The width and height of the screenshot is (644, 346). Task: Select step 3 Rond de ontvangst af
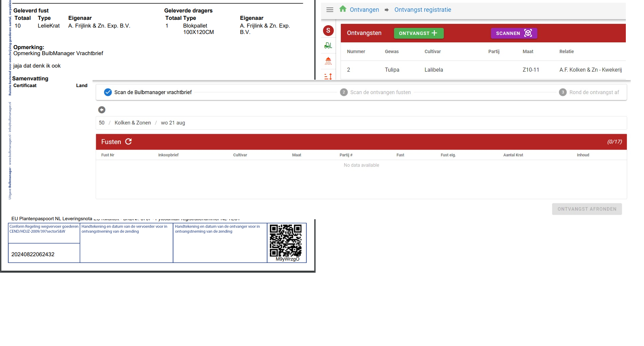click(589, 92)
